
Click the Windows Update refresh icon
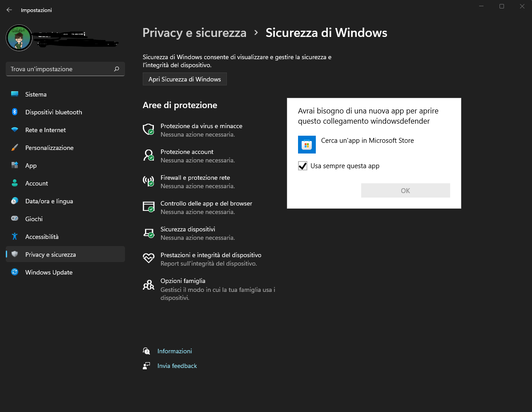pos(15,272)
